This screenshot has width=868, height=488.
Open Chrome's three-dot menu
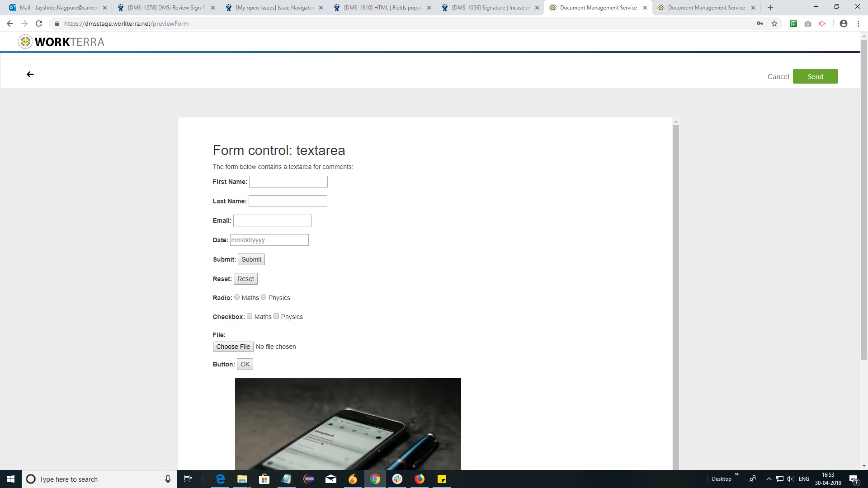point(858,23)
